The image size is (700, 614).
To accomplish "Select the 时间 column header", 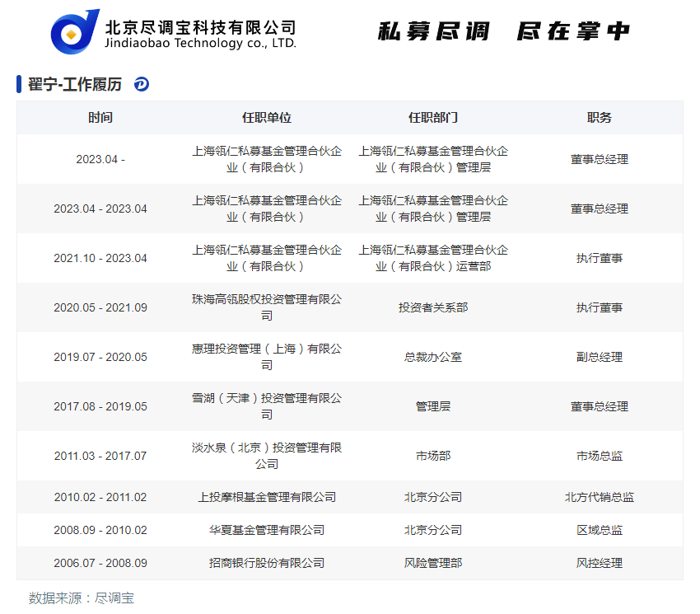I will [x=100, y=118].
